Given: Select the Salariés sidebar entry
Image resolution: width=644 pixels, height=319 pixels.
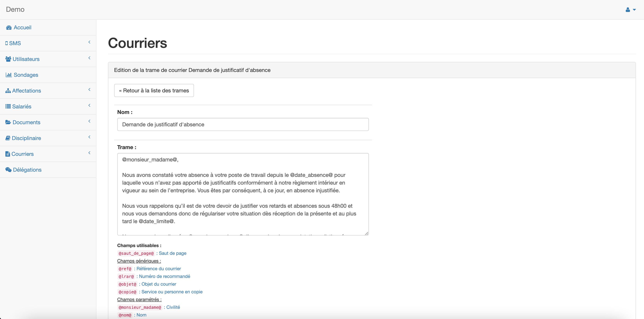Looking at the screenshot, I should click(x=48, y=106).
